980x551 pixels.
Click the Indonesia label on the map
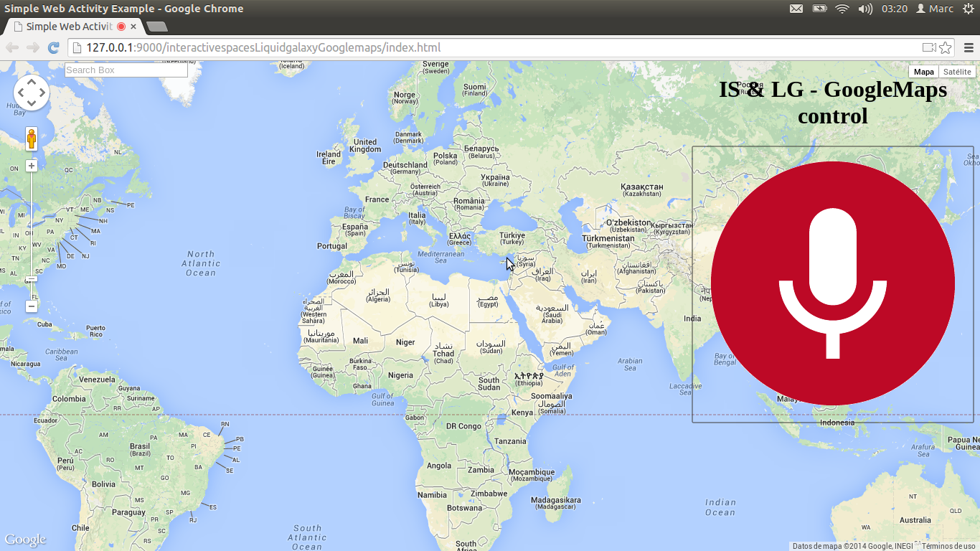point(837,423)
